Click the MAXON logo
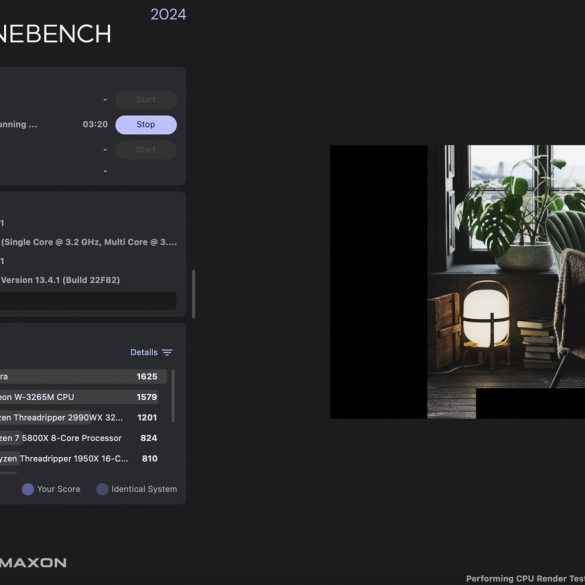Image resolution: width=585 pixels, height=585 pixels. (33, 563)
